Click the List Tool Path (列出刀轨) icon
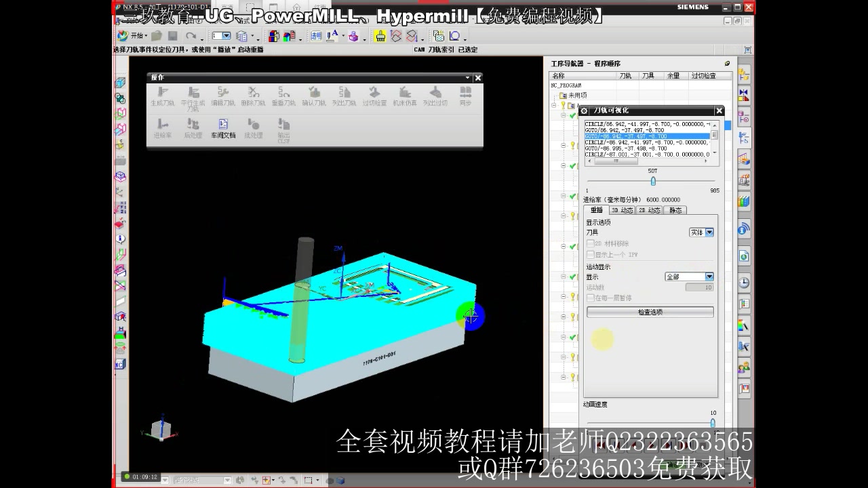868x488 pixels. click(x=344, y=92)
